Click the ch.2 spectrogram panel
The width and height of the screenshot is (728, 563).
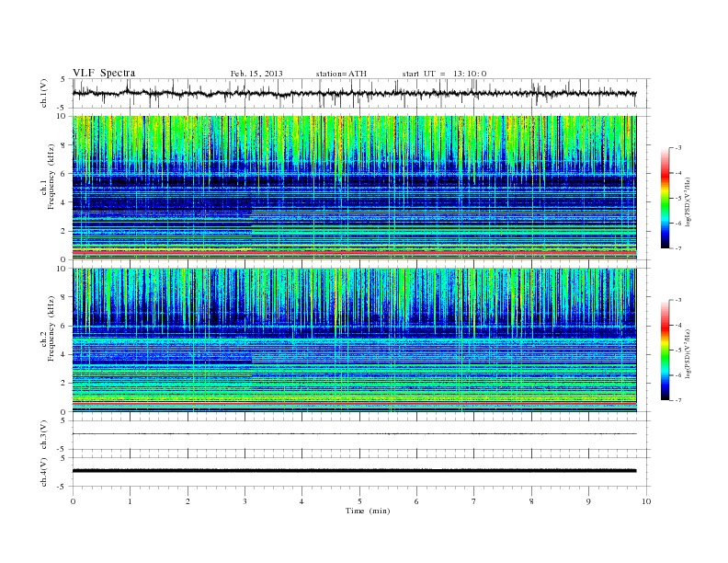click(354, 340)
